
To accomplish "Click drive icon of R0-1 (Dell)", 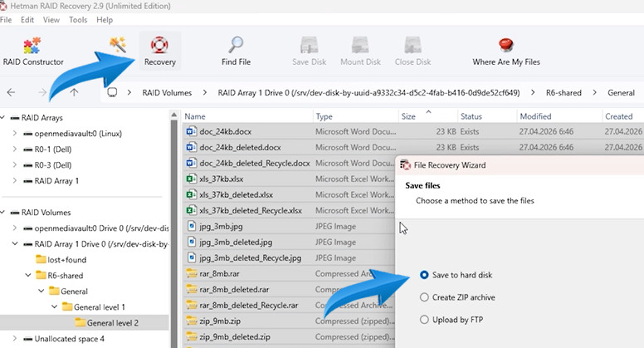I will (27, 149).
